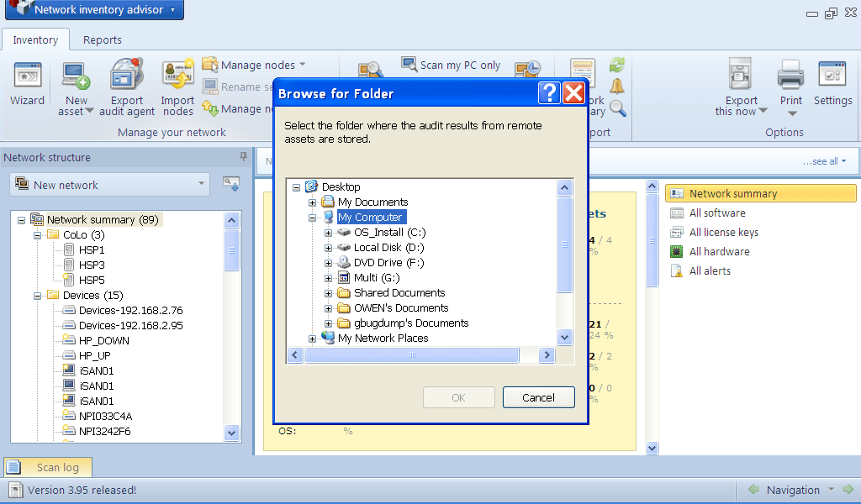Select Devices-192.168.2.76 node
Screen dimensions: 861x504
pos(130,311)
